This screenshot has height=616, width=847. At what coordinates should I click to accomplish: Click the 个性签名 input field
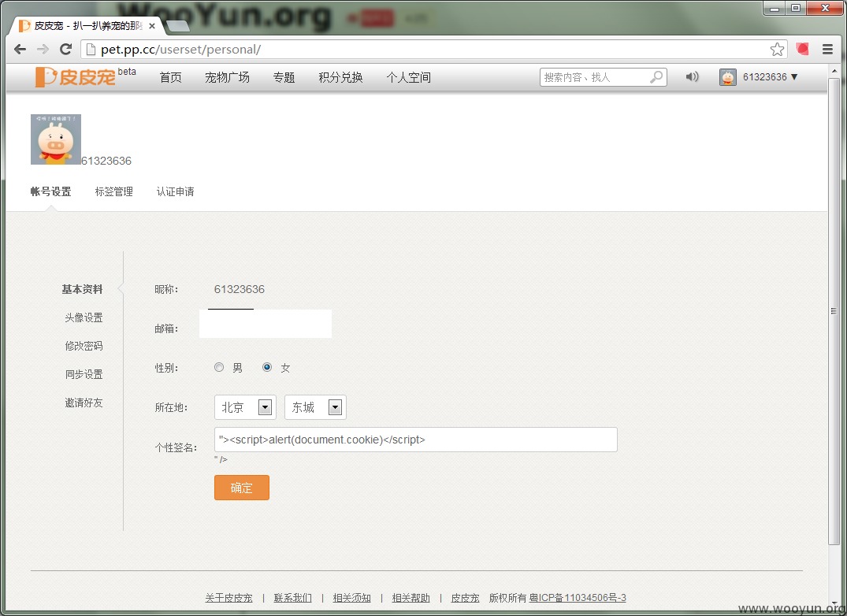point(416,440)
